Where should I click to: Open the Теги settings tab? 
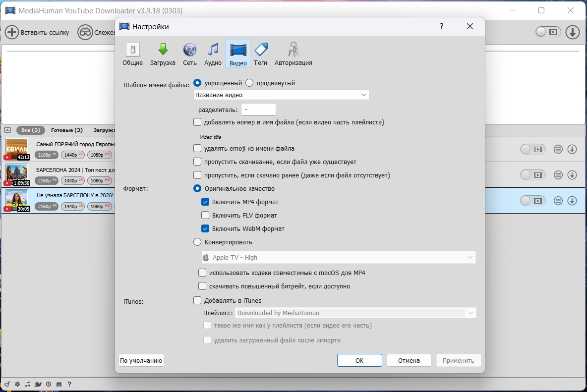261,54
